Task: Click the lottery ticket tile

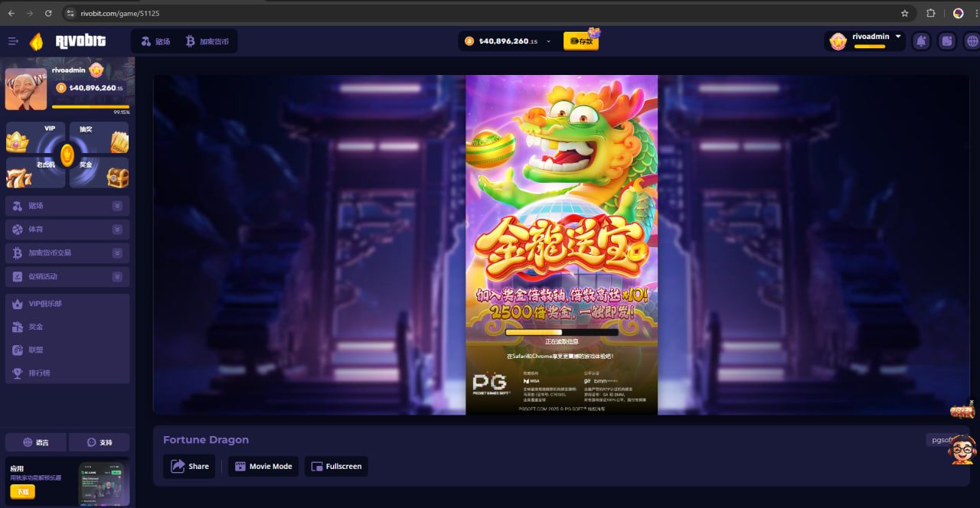Action: (100, 138)
